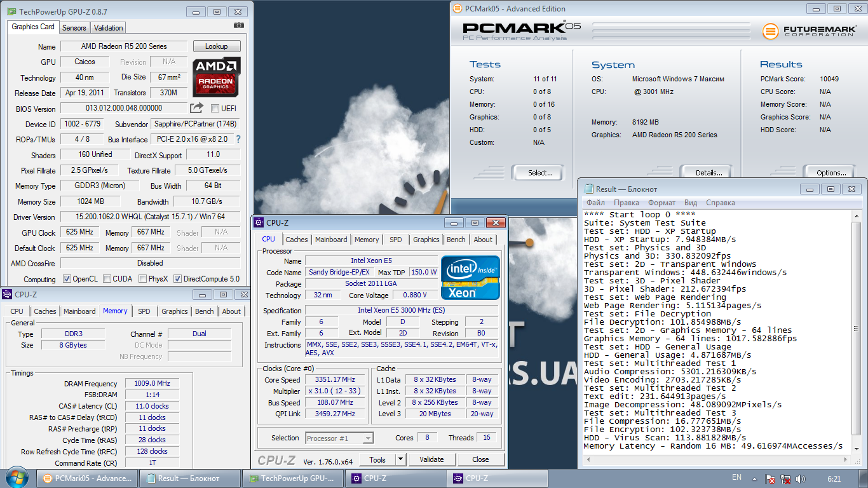Switch to the Sensors tab in GPU-Z
The width and height of the screenshot is (868, 488).
(74, 28)
